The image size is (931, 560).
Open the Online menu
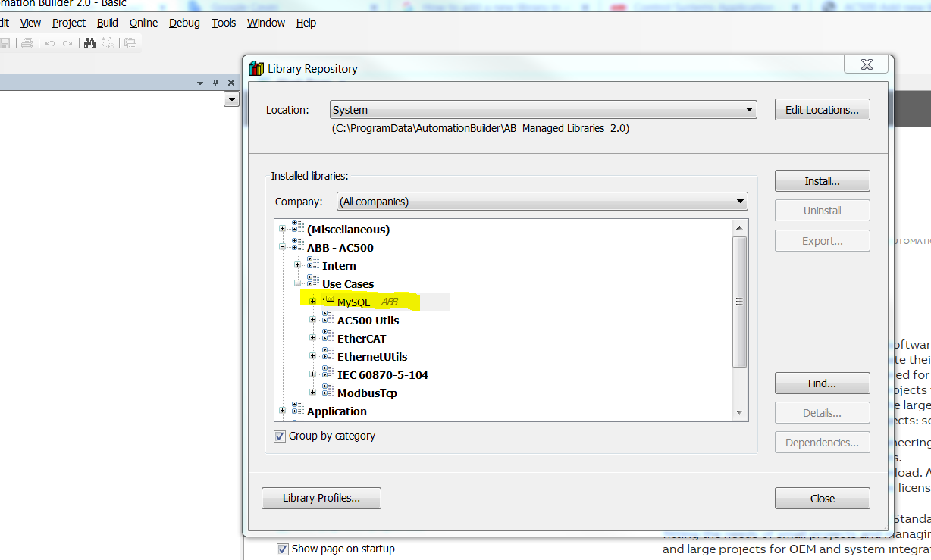pos(143,23)
